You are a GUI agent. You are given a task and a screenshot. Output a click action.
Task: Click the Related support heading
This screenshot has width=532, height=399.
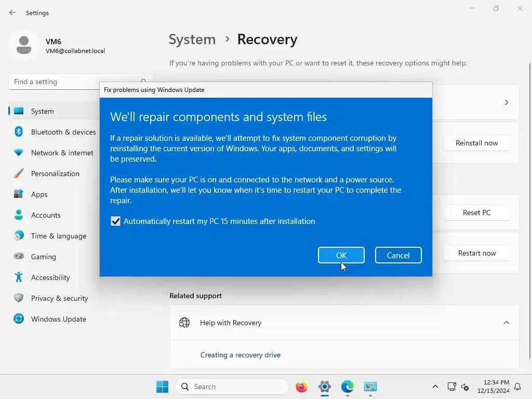tap(195, 296)
